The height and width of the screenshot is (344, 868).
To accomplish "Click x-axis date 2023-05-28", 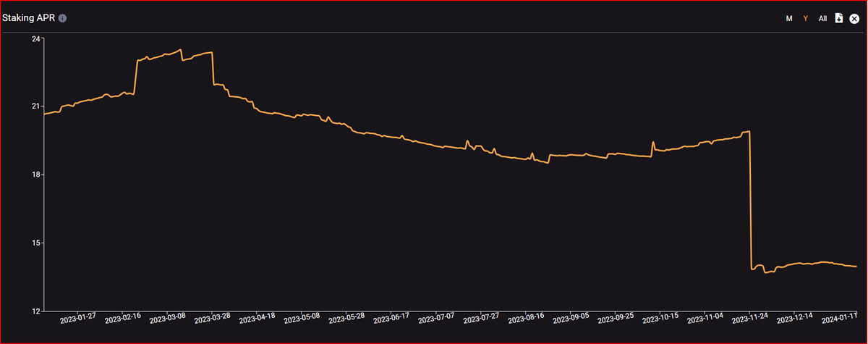I will [346, 317].
